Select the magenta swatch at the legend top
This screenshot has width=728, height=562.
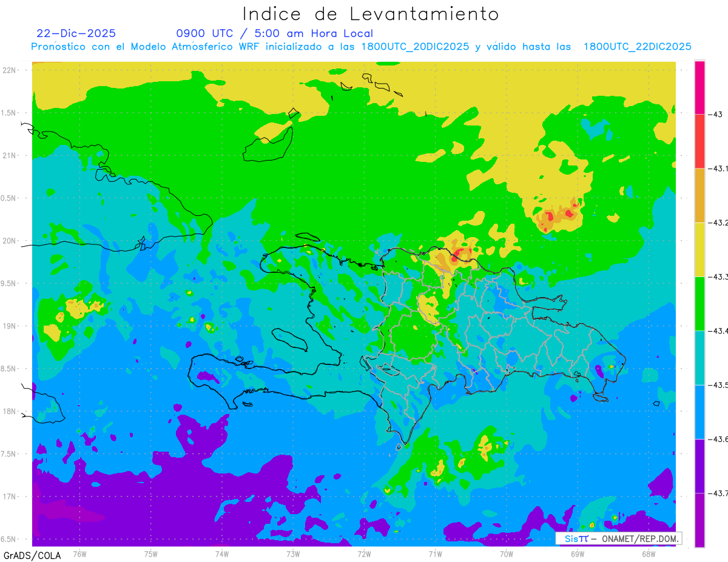[699, 87]
